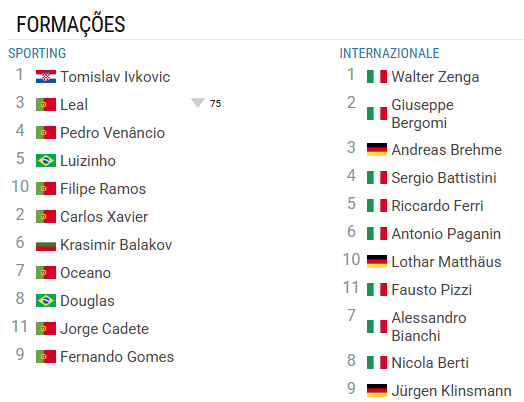
Task: Click the Bulgarian flag beside Krasimir Balakov
Action: (x=46, y=245)
